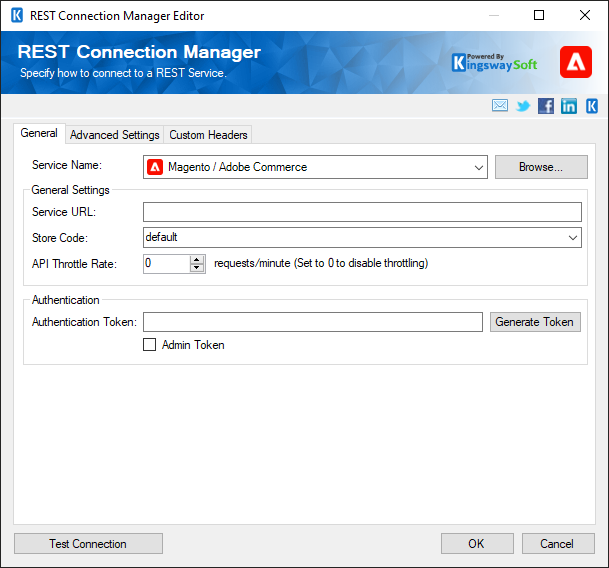The height and width of the screenshot is (568, 609).
Task: Switch to the General tab
Action: pos(39,133)
